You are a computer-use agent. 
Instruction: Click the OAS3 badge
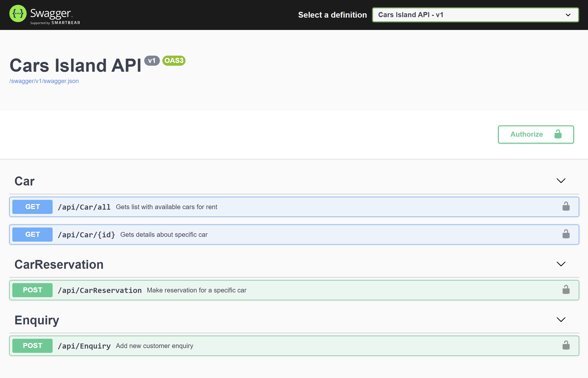[174, 61]
